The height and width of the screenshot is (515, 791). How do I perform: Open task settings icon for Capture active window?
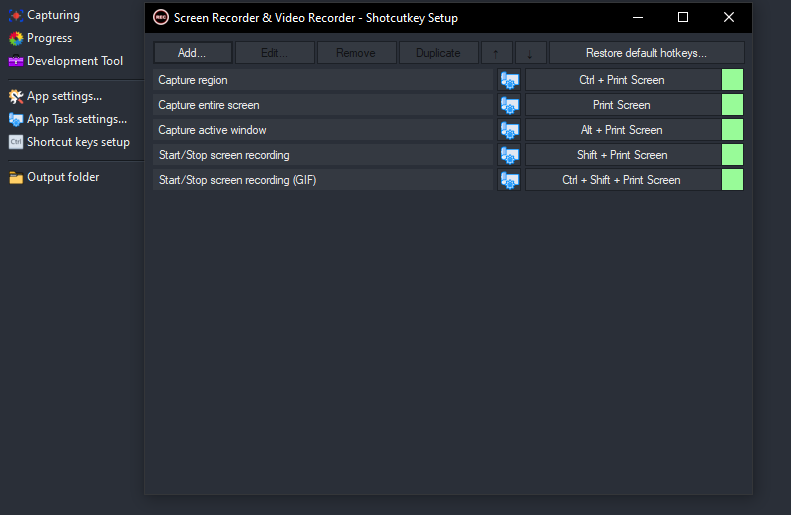coord(509,130)
